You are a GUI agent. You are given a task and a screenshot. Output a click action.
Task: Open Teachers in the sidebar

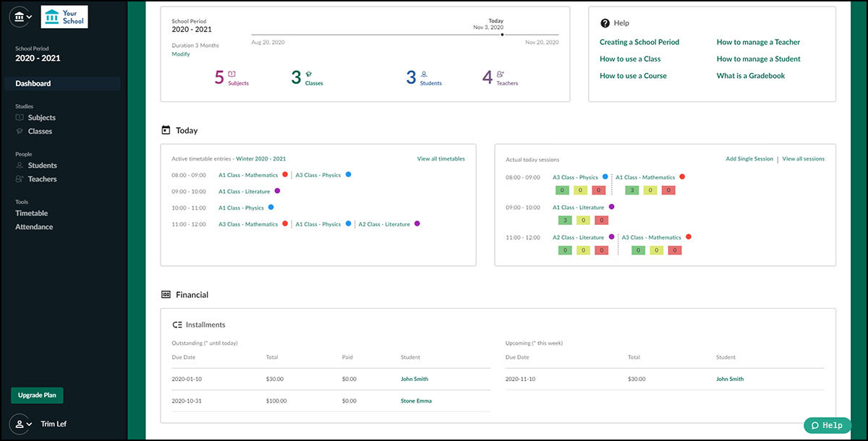click(x=42, y=179)
